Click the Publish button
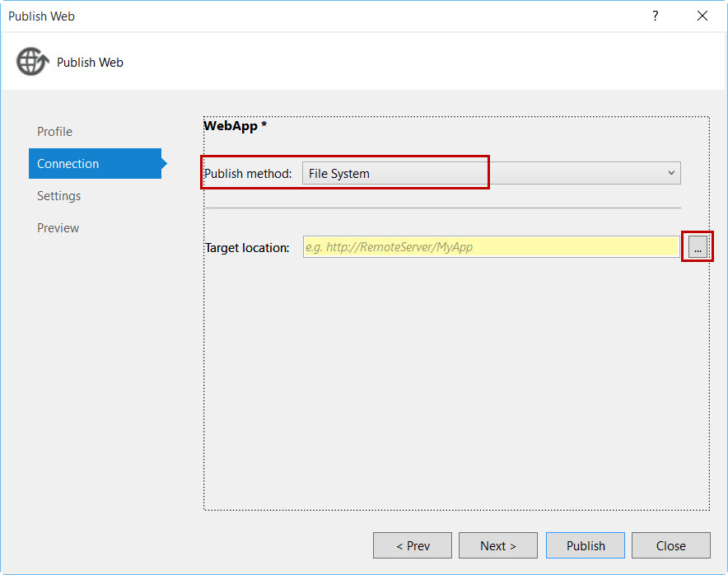Screen dimensions: 728x575 (586, 545)
